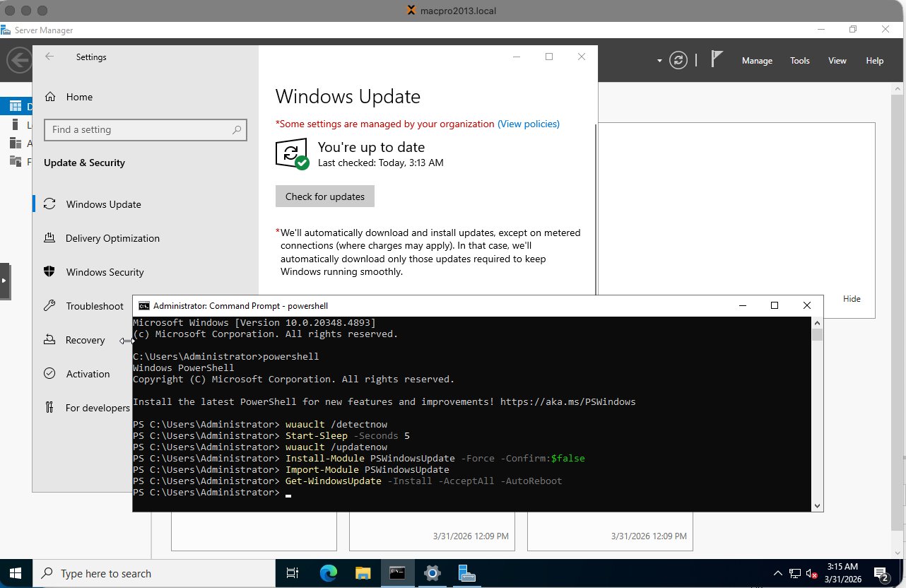Click the Check for updates button
The height and width of the screenshot is (588, 906).
[x=324, y=196]
